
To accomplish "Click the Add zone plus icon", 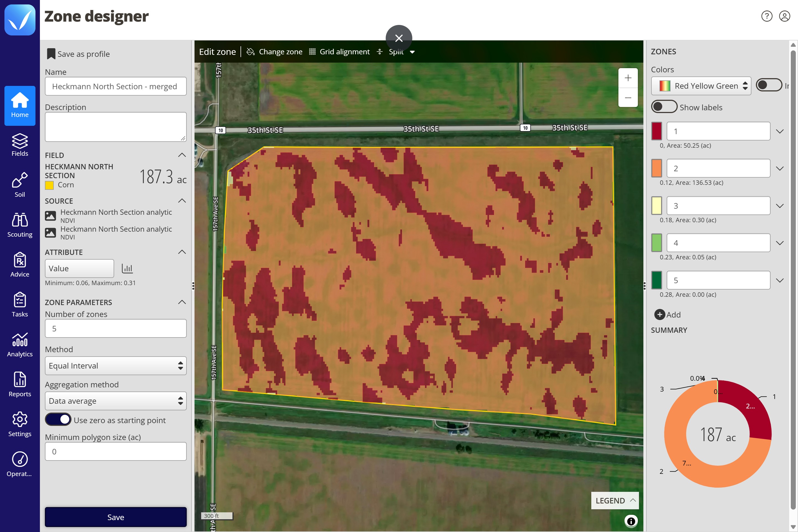I will click(659, 314).
